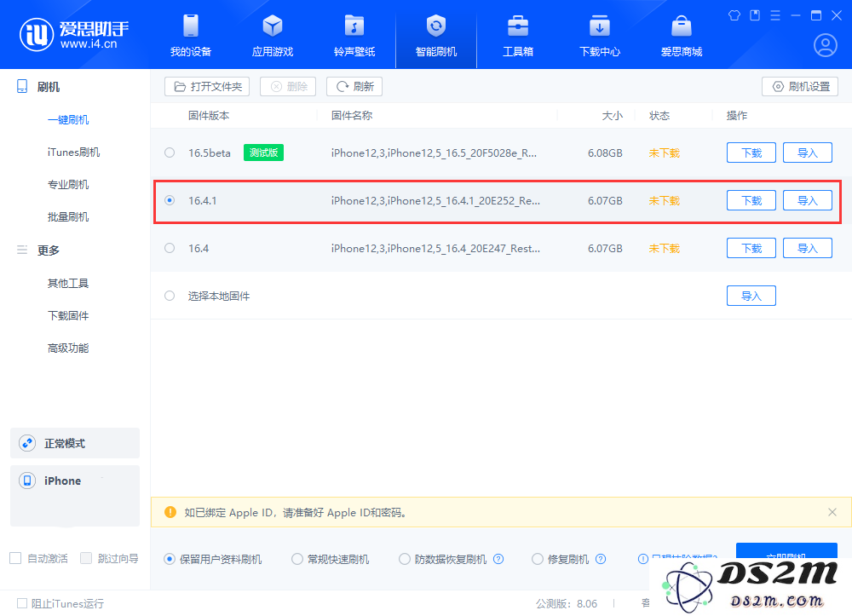This screenshot has width=852, height=616.
Task: Click the 固件版本 column header
Action: [209, 116]
